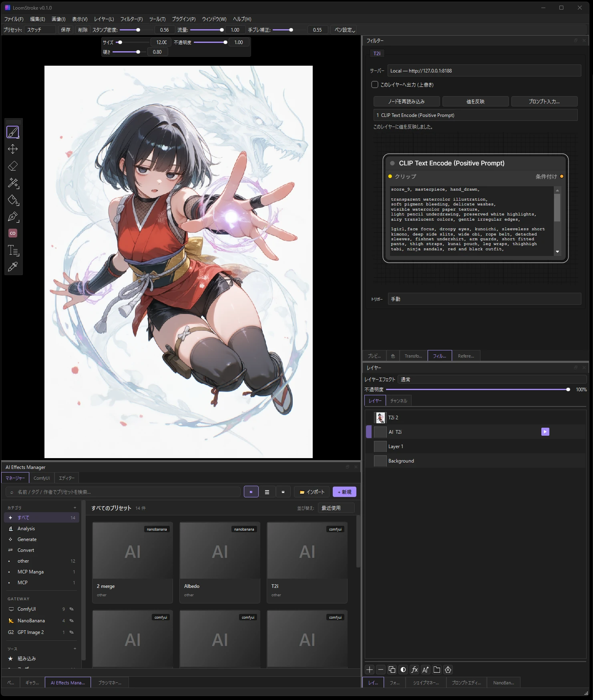Add a new layer with plus icon
The height and width of the screenshot is (700, 593).
click(x=370, y=670)
